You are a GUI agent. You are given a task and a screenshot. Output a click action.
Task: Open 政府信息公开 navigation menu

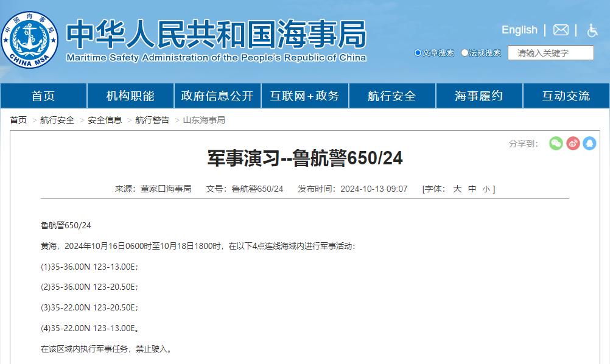pyautogui.click(x=217, y=96)
